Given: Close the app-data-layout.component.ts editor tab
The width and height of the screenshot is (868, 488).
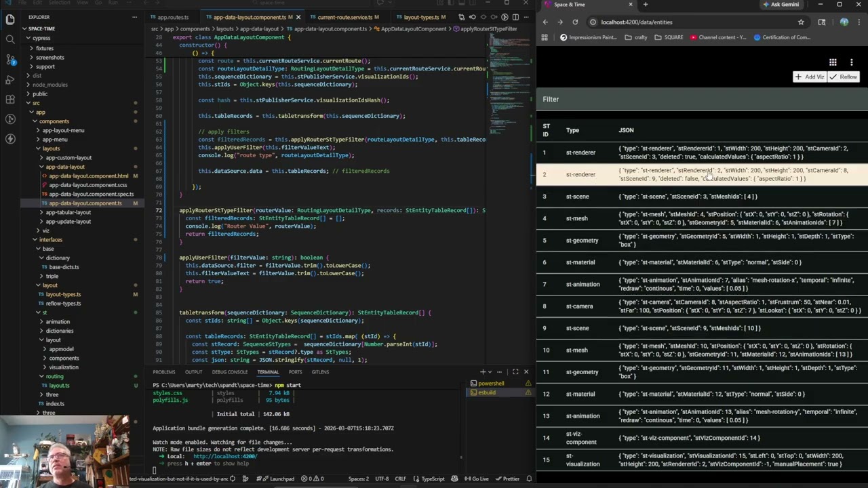Looking at the screenshot, I should coord(298,17).
